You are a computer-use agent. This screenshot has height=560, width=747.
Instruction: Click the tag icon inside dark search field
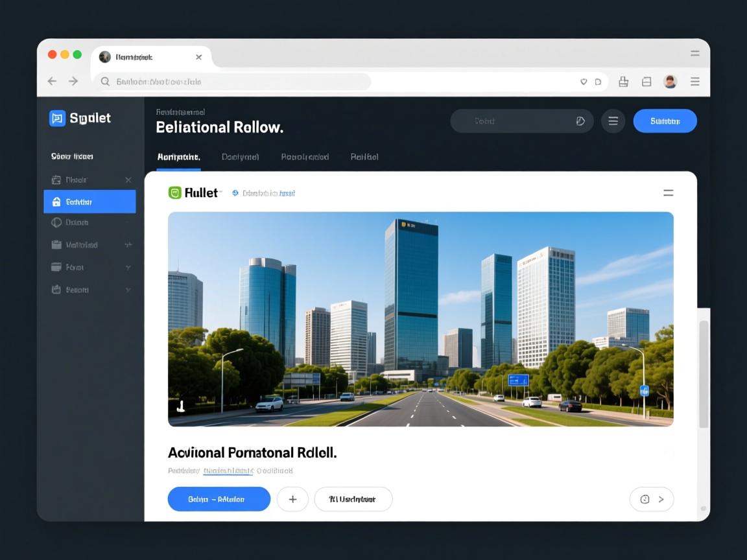tap(580, 121)
